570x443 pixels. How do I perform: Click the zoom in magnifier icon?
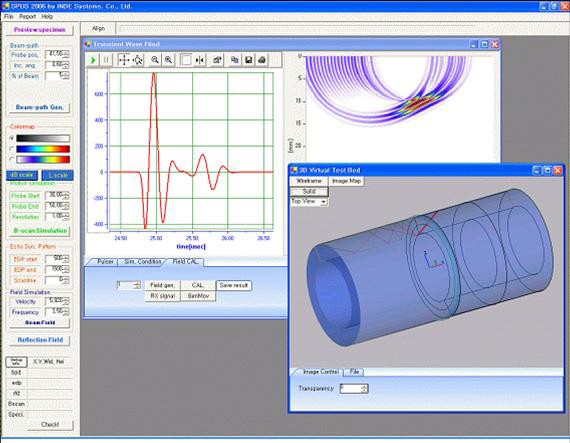tap(168, 60)
